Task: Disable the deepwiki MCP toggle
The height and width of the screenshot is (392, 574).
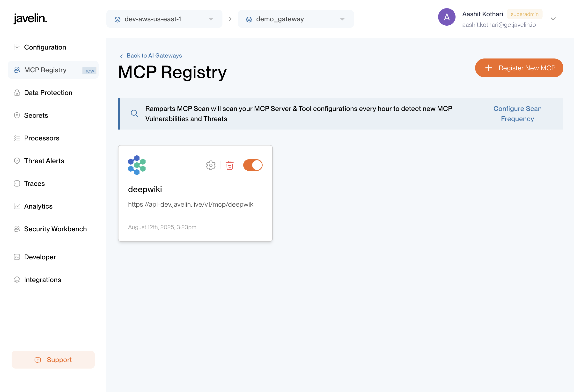Action: tap(252, 165)
